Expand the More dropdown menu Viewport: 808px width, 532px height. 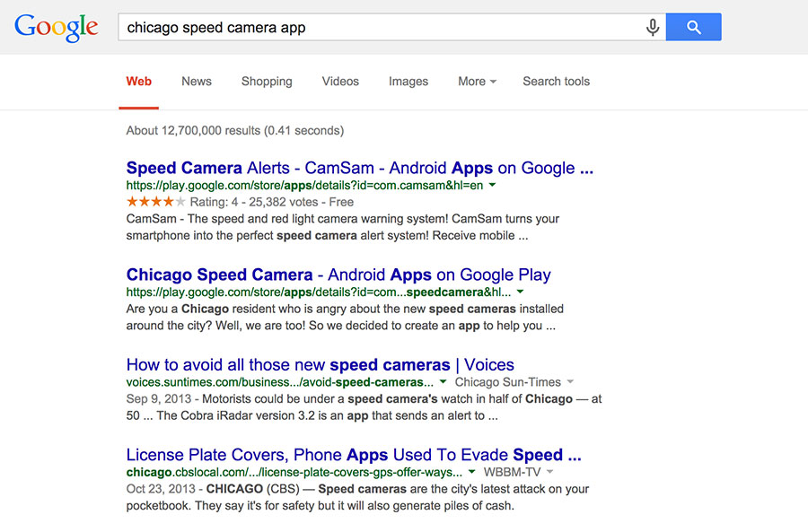pyautogui.click(x=478, y=82)
